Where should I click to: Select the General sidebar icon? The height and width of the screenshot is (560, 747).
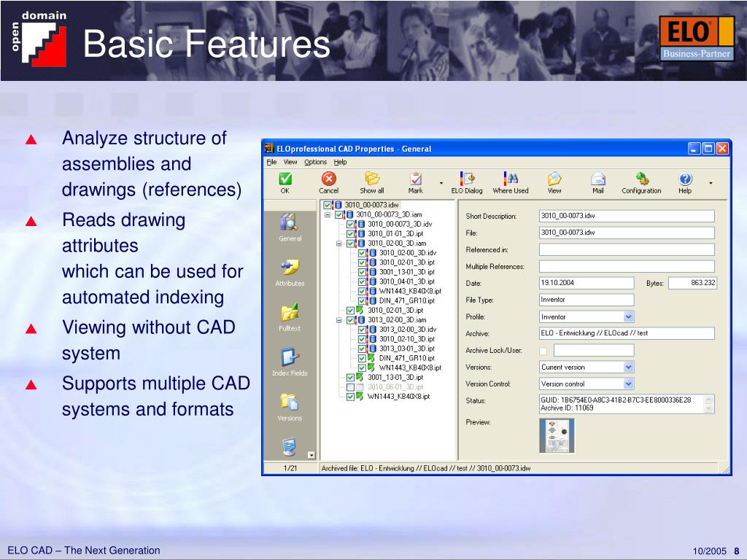[x=289, y=222]
